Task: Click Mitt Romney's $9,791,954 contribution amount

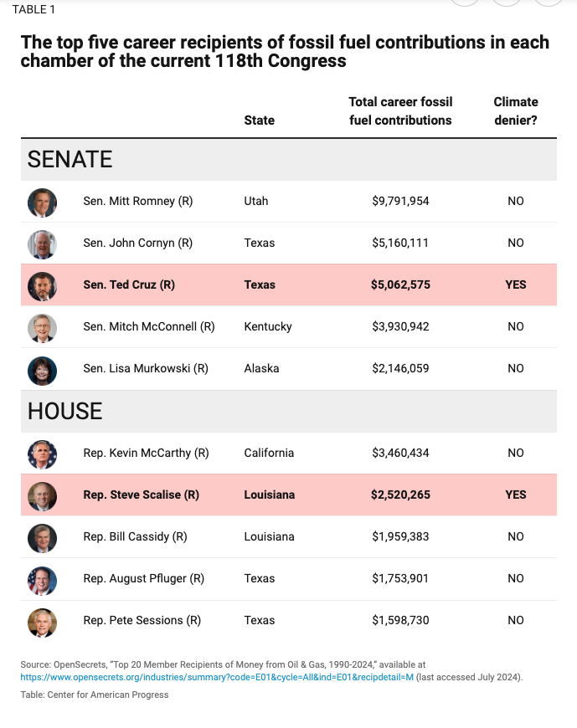Action: pyautogui.click(x=400, y=202)
